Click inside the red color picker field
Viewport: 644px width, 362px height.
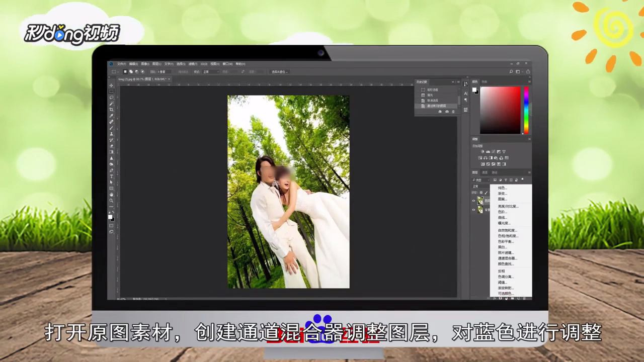point(500,110)
